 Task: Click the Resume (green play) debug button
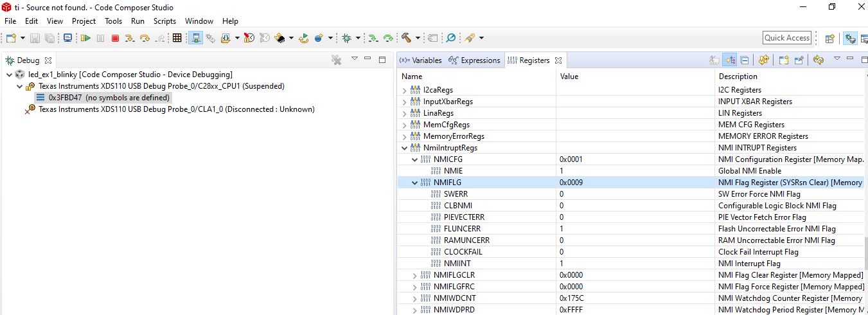pyautogui.click(x=85, y=39)
